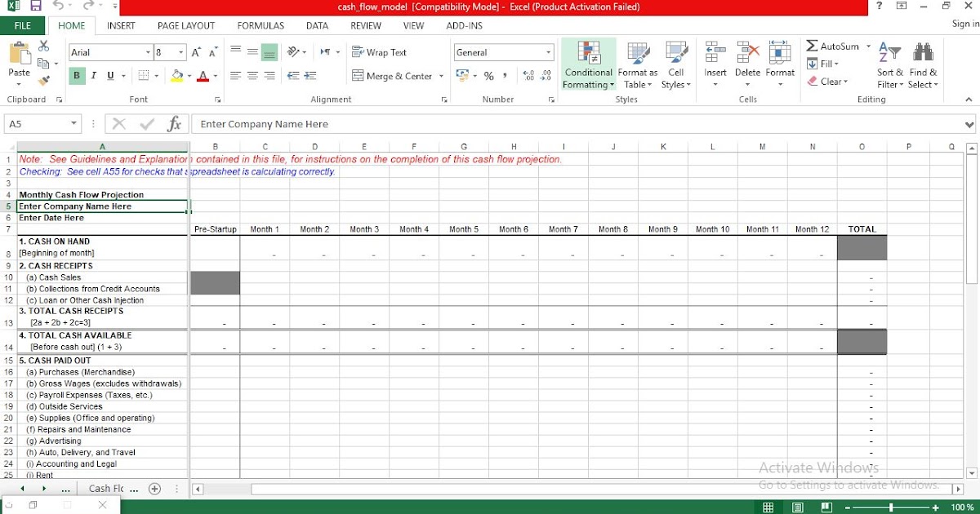Enable Wrap Text for the selection
980x514 pixels.
coord(378,51)
